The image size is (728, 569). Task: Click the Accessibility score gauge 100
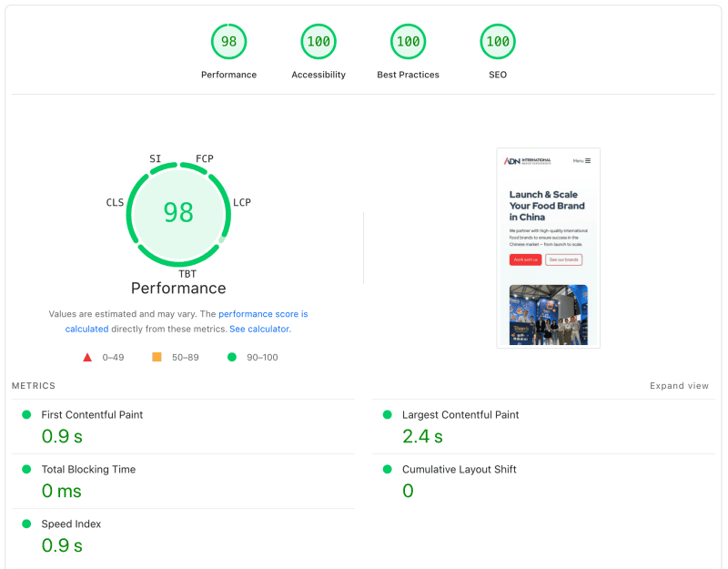[318, 42]
